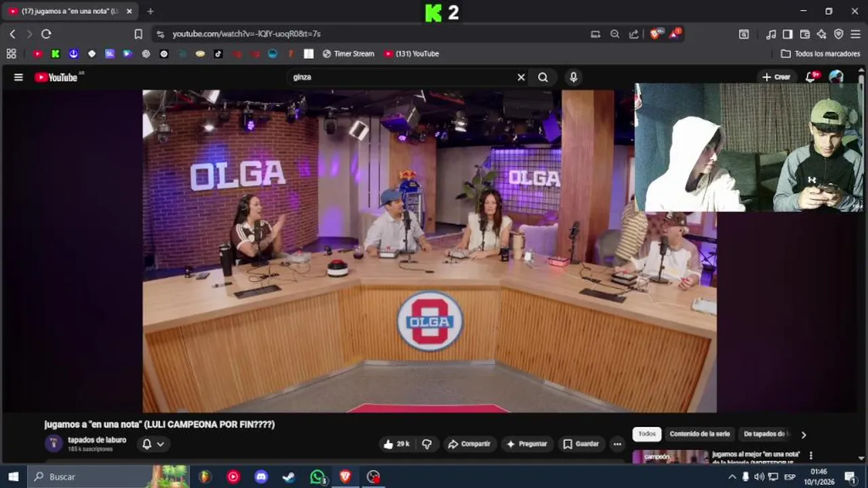This screenshot has width=868, height=488.
Task: Open Steam from the taskbar
Action: [x=289, y=476]
